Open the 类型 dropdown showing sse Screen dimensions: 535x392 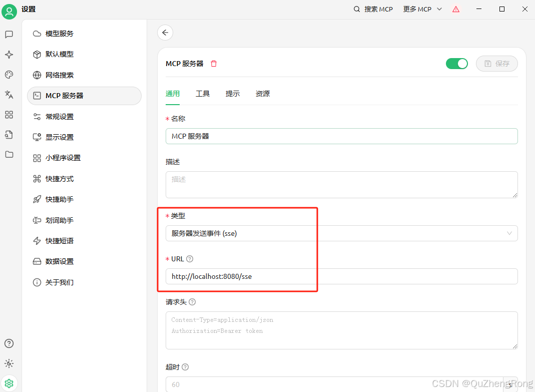(341, 233)
